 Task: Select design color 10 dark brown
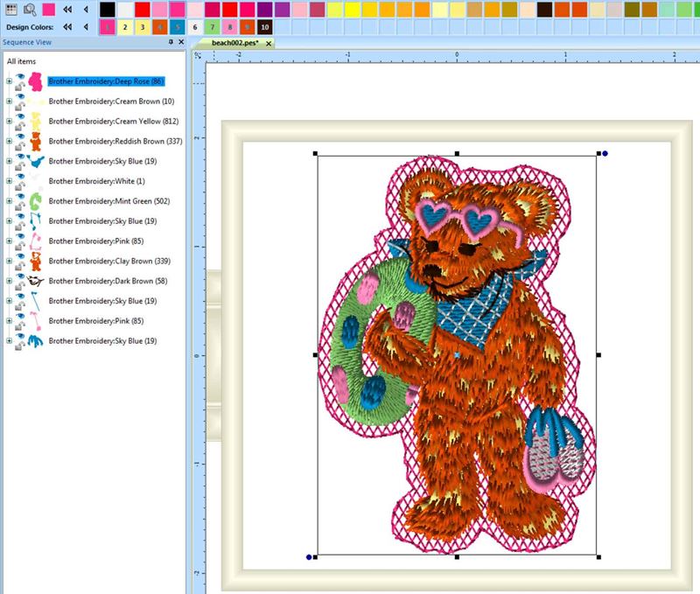point(265,27)
